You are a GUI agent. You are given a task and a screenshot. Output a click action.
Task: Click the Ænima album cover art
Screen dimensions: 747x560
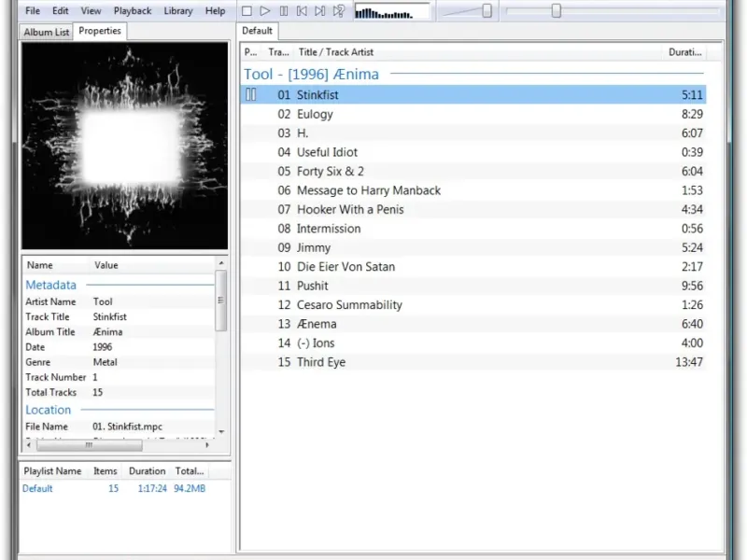pyautogui.click(x=125, y=146)
